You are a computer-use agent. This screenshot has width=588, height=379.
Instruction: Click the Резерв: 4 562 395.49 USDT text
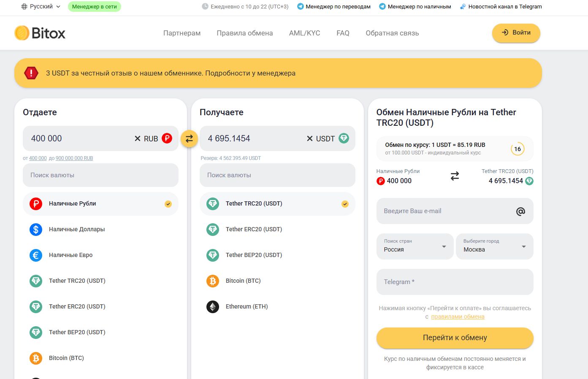(231, 158)
